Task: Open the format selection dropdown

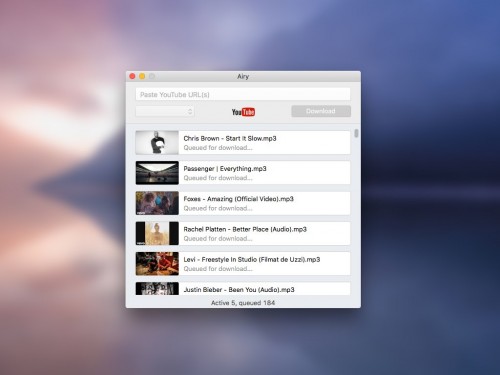Action: pyautogui.click(x=165, y=111)
